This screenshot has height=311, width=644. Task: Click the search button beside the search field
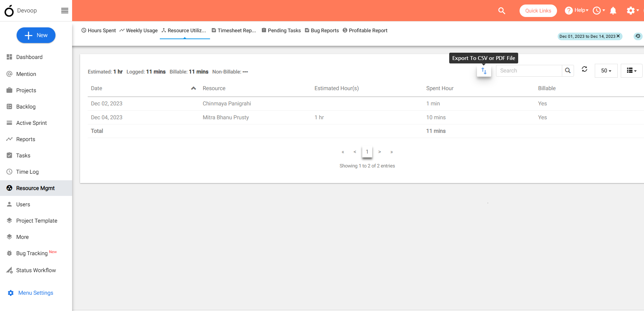pos(568,71)
